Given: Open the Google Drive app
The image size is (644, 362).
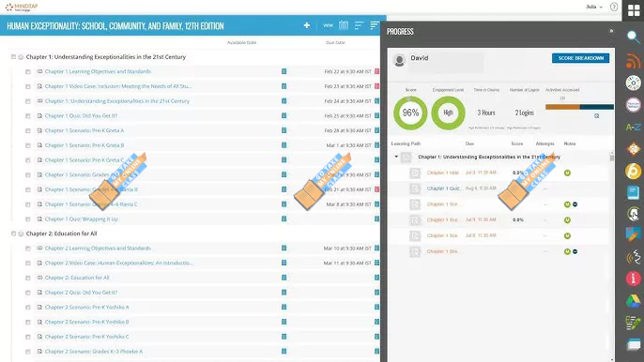Looking at the screenshot, I should click(x=633, y=301).
